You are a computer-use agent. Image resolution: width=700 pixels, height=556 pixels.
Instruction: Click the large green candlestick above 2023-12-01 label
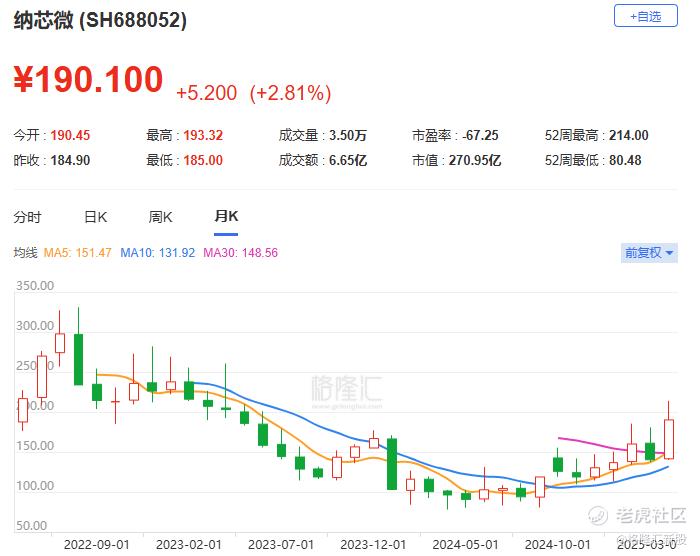click(x=392, y=464)
